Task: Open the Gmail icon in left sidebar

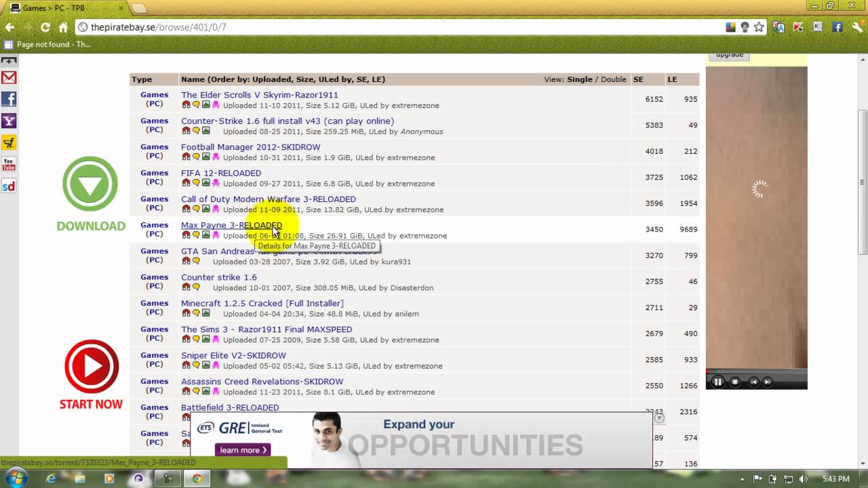Action: click(x=9, y=77)
